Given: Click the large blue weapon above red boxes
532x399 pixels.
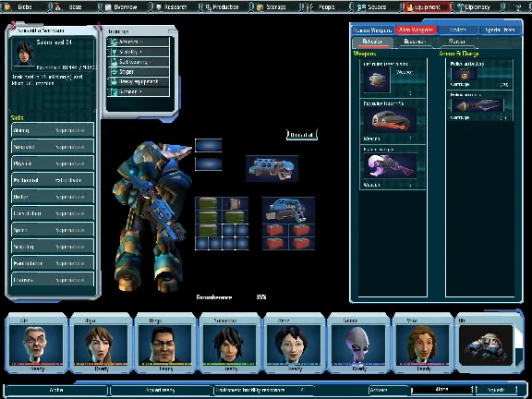Looking at the screenshot, I should [x=288, y=210].
